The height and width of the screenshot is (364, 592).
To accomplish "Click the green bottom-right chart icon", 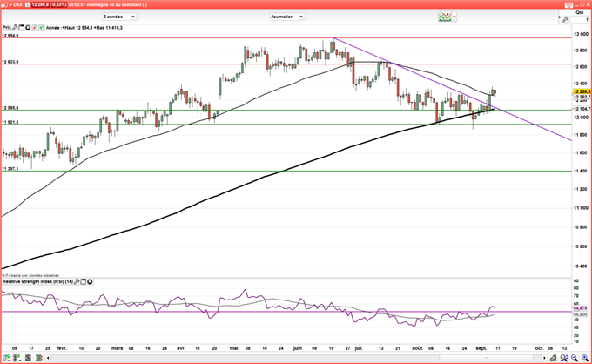I will (x=553, y=358).
